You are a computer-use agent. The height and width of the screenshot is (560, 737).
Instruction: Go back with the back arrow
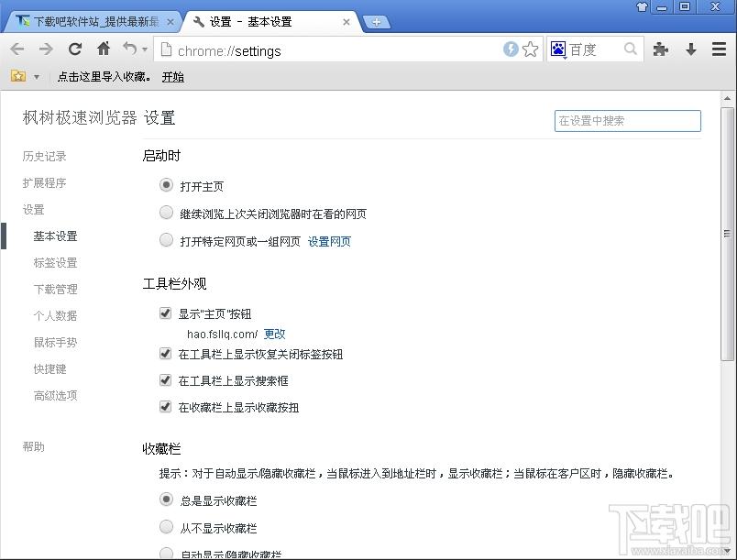[17, 49]
